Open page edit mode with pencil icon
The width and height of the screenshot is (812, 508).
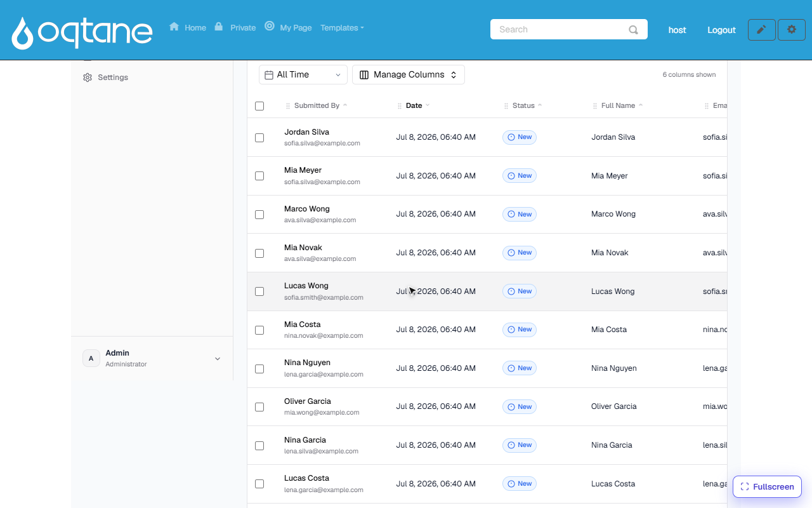tap(762, 30)
